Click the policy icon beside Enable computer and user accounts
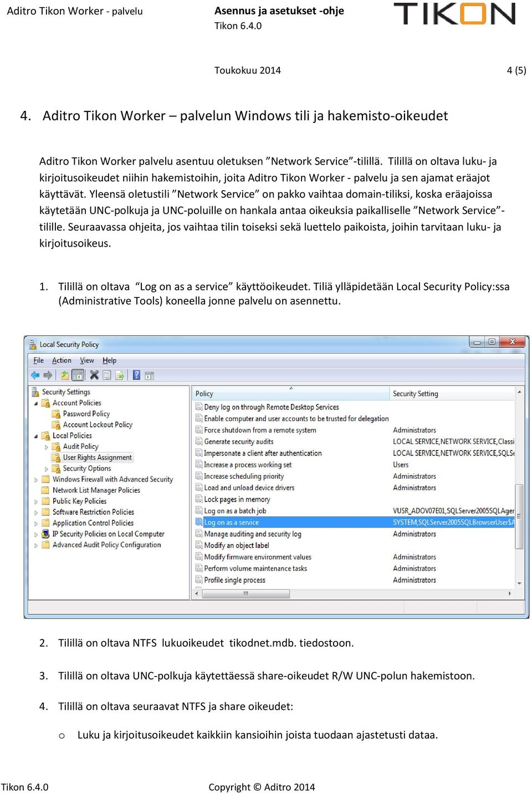 coord(199,419)
